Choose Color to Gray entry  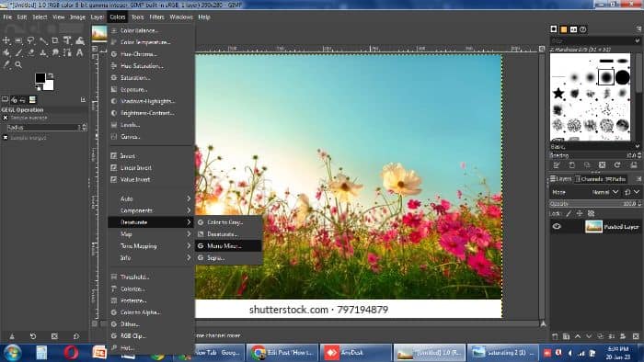[228, 222]
